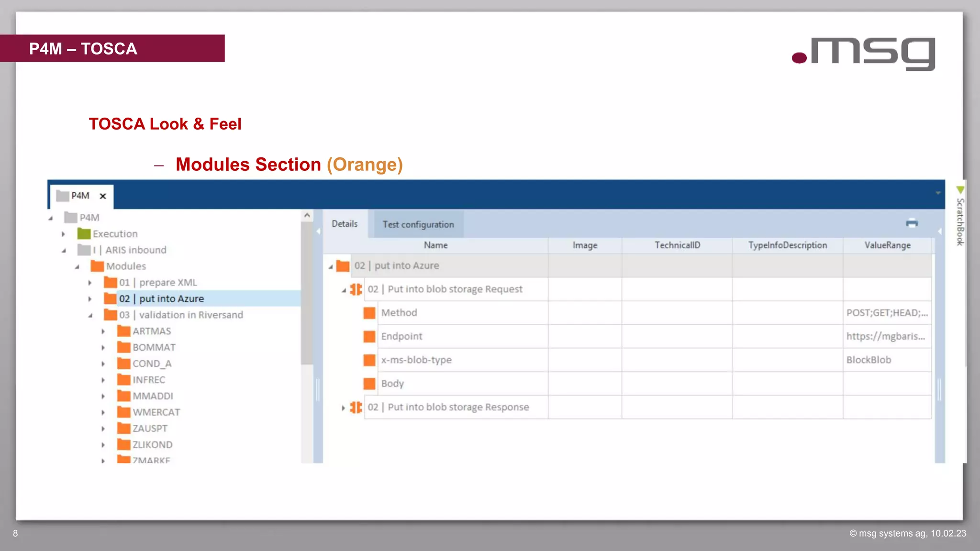Click the XModule icon of blob storage Response
The image size is (980, 551).
[x=356, y=407]
